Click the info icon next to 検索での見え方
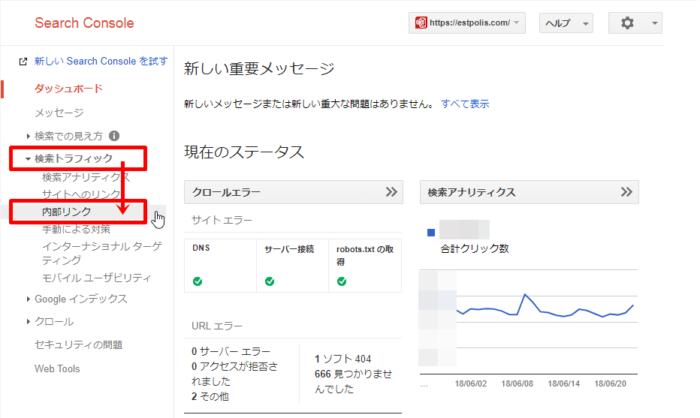Image resolution: width=700 pixels, height=418 pixels. (114, 135)
